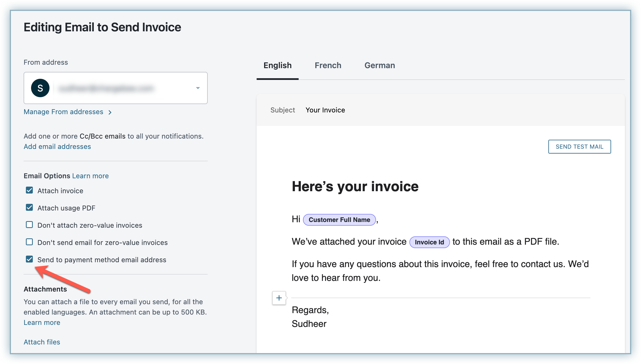Open the From address dropdown arrow
The height and width of the screenshot is (364, 641).
pyautogui.click(x=198, y=88)
